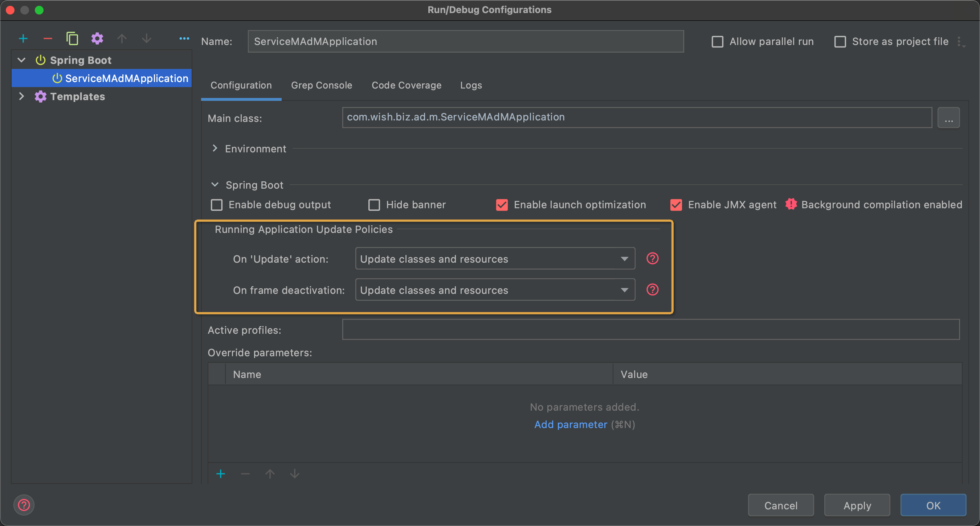The width and height of the screenshot is (980, 526).
Task: Click the Add parameter link
Action: [570, 424]
